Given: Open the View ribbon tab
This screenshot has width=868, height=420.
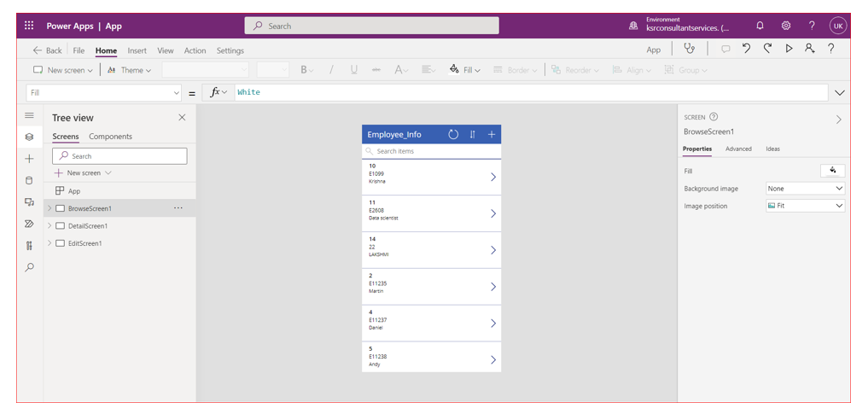Looking at the screenshot, I should [x=166, y=50].
